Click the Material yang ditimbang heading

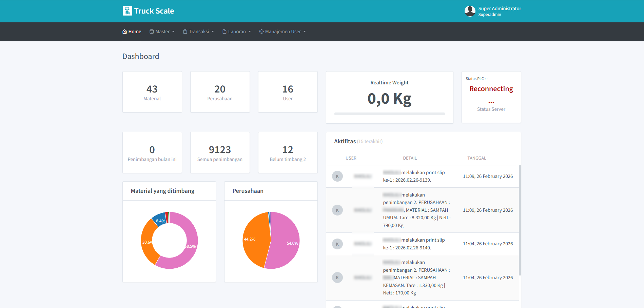(163, 191)
